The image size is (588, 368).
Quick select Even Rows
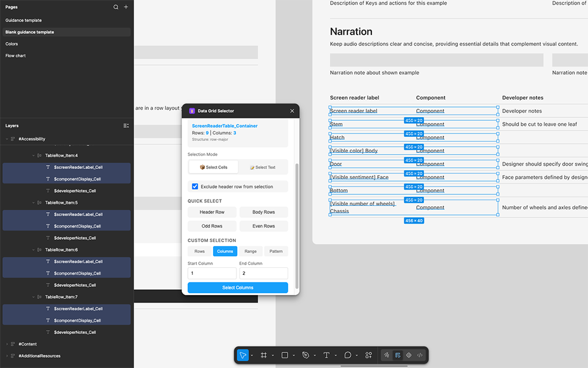[x=264, y=226]
